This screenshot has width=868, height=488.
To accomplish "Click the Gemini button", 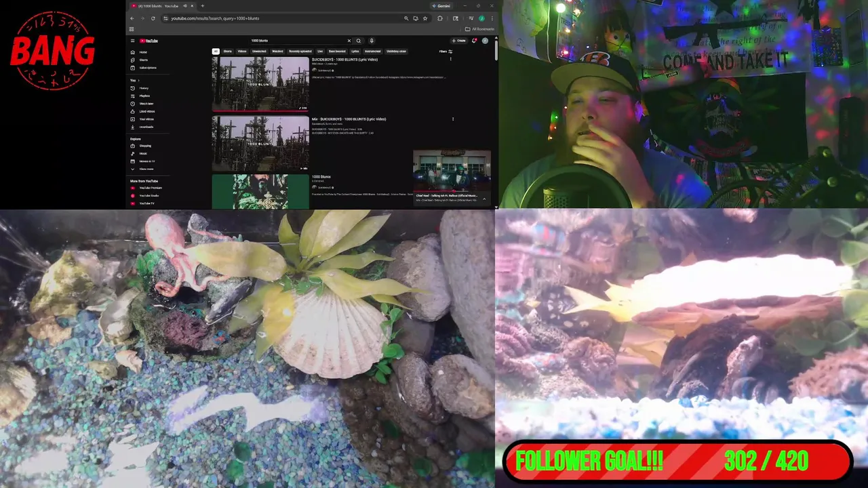I will tap(441, 6).
